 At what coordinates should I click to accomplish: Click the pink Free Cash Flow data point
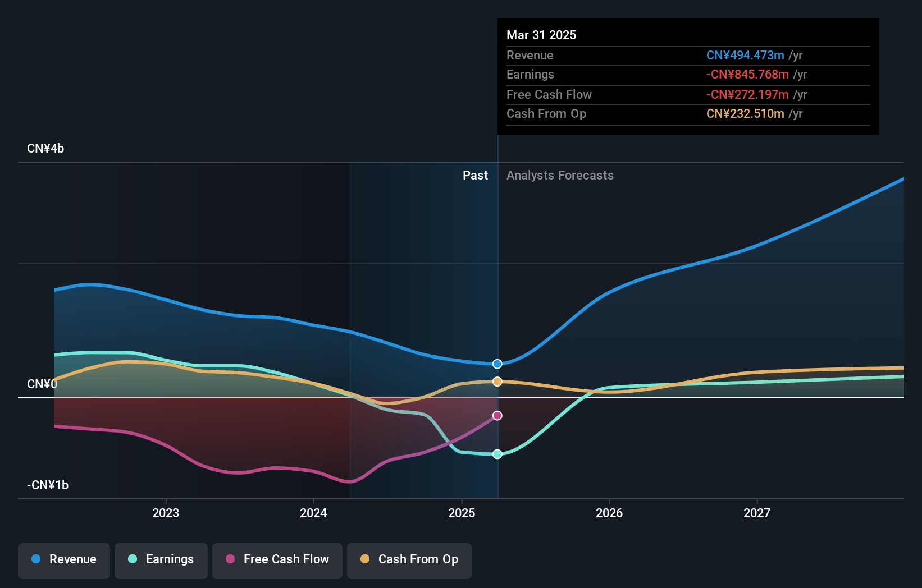(497, 416)
